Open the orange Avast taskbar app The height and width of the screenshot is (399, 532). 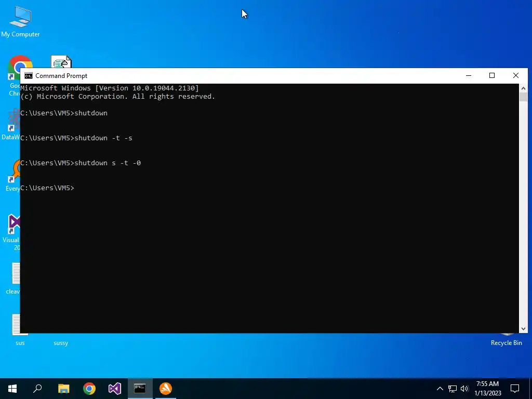[166, 389]
